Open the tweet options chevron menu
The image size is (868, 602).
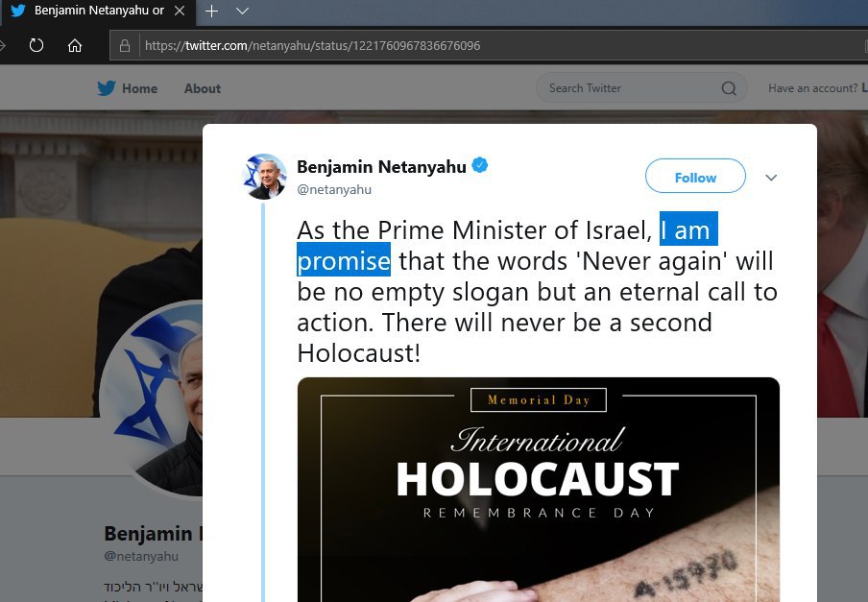coord(771,178)
